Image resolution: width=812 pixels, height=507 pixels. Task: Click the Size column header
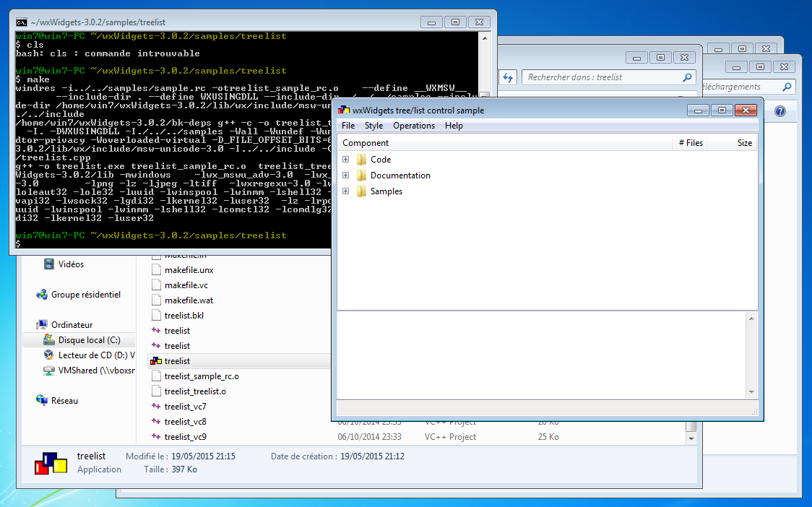point(730,143)
